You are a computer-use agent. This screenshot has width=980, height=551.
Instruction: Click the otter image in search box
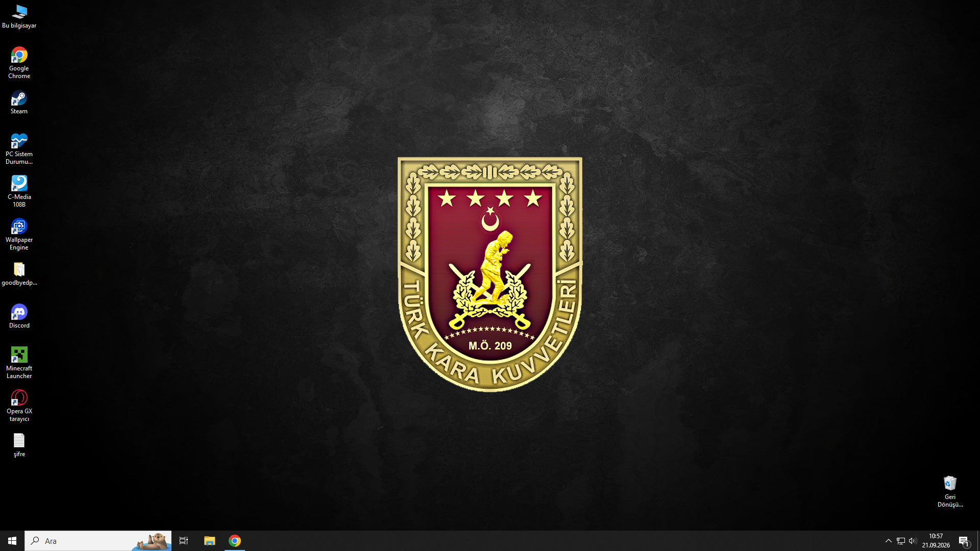point(152,541)
